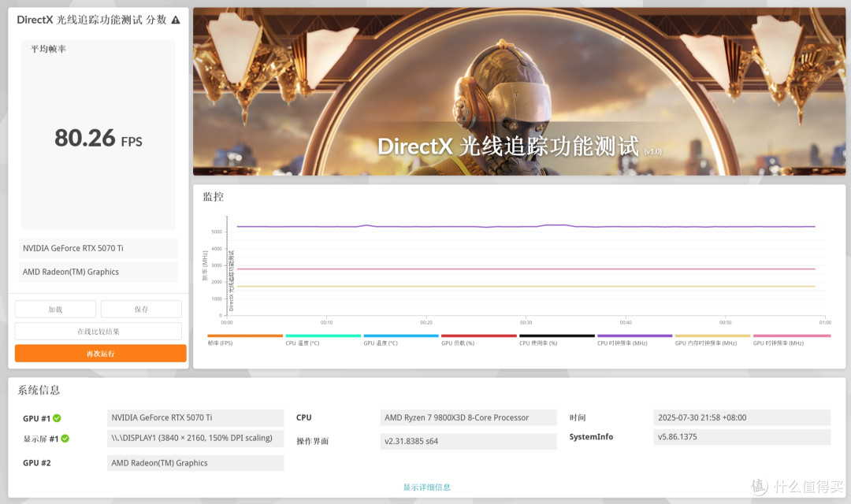Viewport: 851px width, 504px height.
Task: Select the GPU #2 AMD Radeon(TM) Graphics field
Action: (x=195, y=463)
